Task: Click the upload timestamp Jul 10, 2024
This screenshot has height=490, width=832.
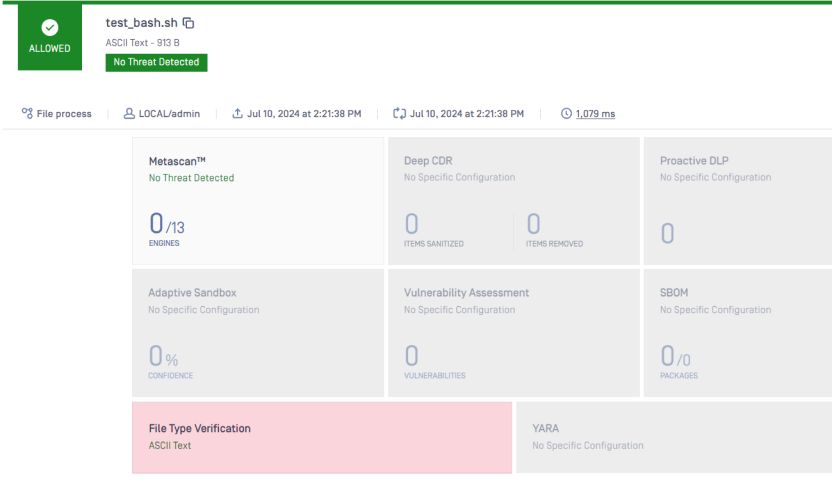Action: [304, 114]
